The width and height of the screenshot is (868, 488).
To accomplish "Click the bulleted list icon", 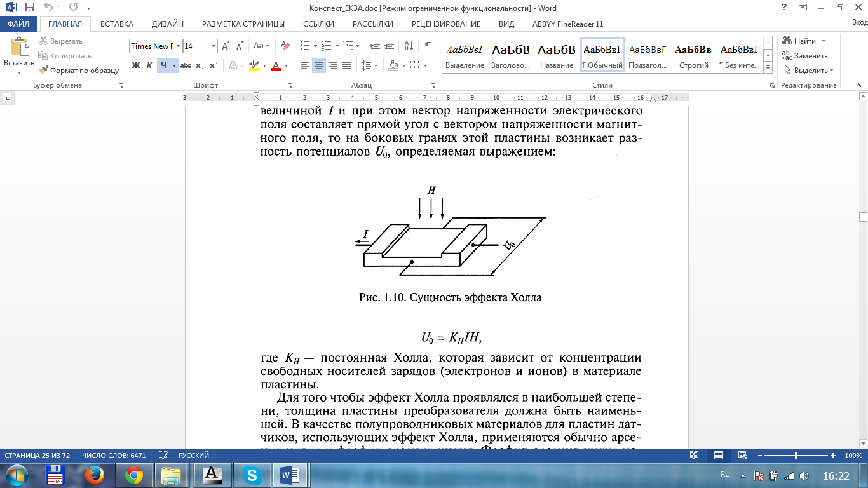I will (304, 46).
